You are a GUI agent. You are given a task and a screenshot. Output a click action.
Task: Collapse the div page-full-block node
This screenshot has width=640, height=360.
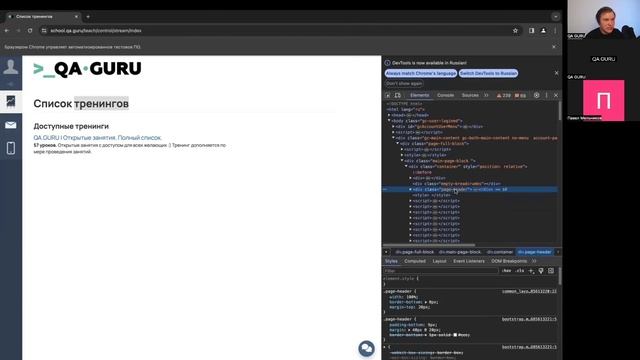point(398,144)
